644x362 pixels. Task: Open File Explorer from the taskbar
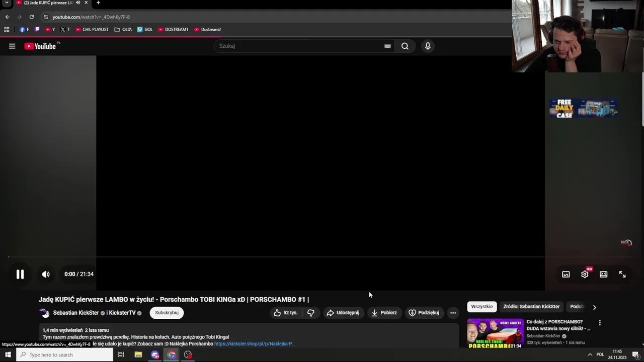(x=138, y=355)
